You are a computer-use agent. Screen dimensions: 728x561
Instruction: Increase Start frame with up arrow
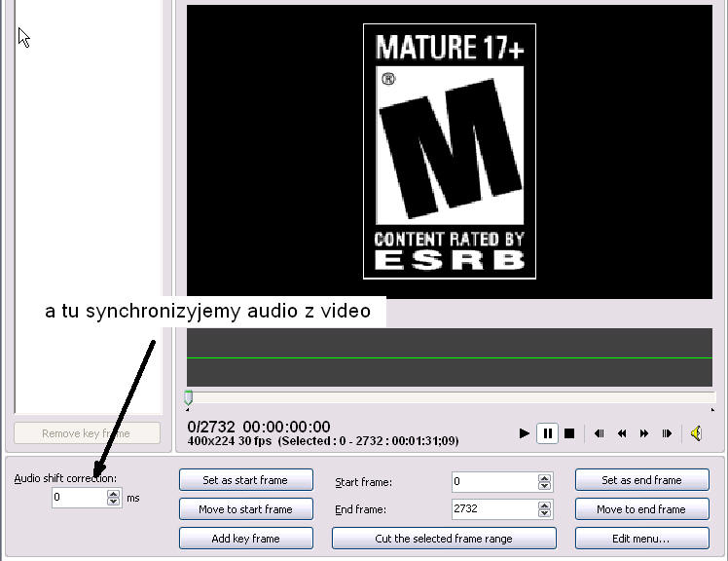pyautogui.click(x=545, y=478)
